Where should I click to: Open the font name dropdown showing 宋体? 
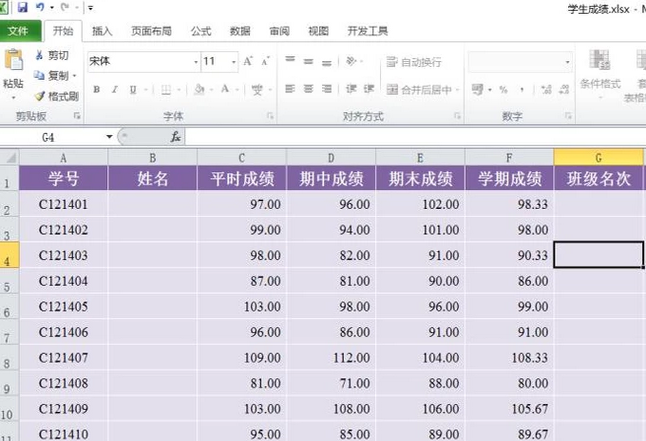(x=196, y=62)
